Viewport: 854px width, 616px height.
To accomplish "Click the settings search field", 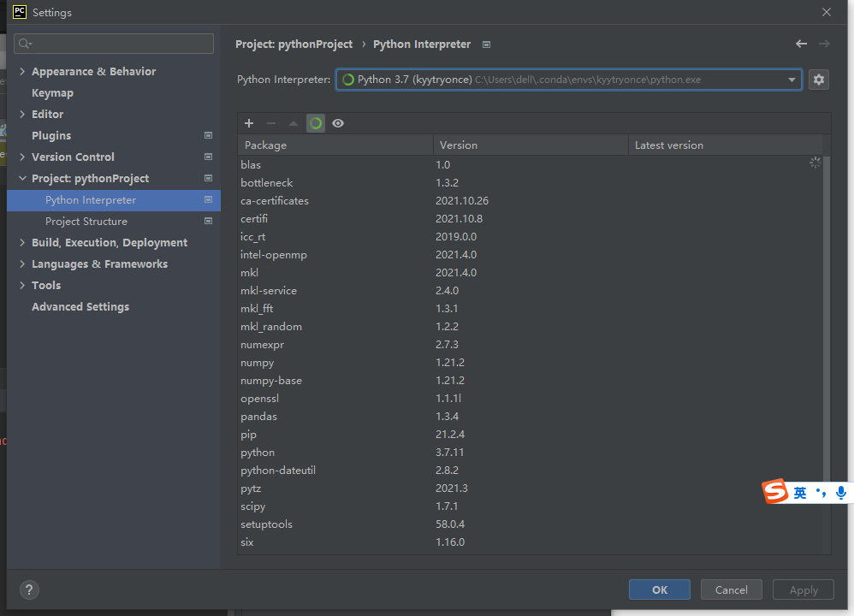I will [x=113, y=43].
